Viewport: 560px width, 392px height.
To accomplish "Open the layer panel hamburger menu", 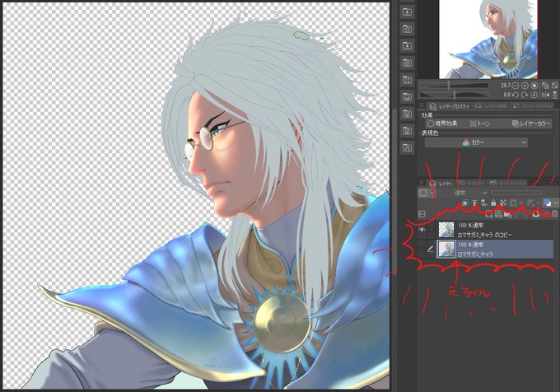I will (422, 183).
